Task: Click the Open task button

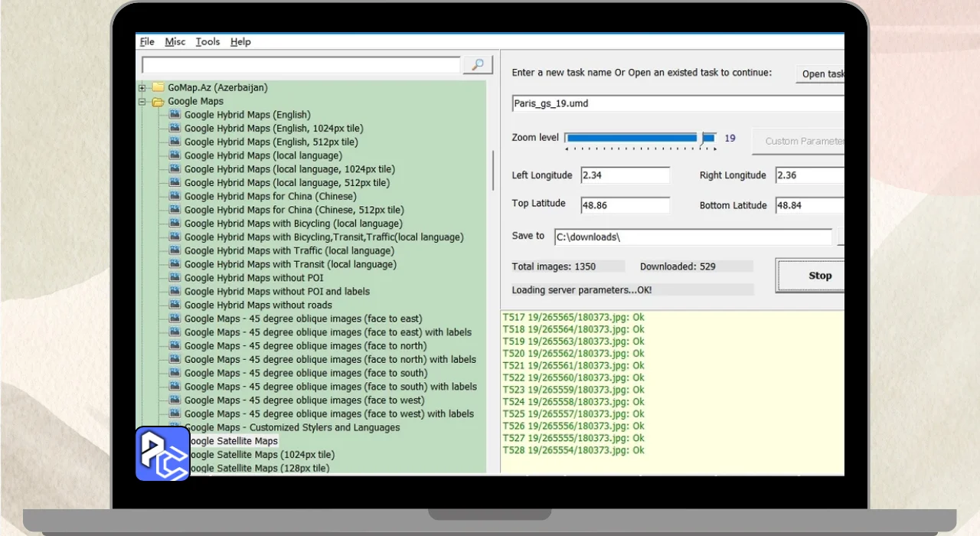Action: (821, 74)
